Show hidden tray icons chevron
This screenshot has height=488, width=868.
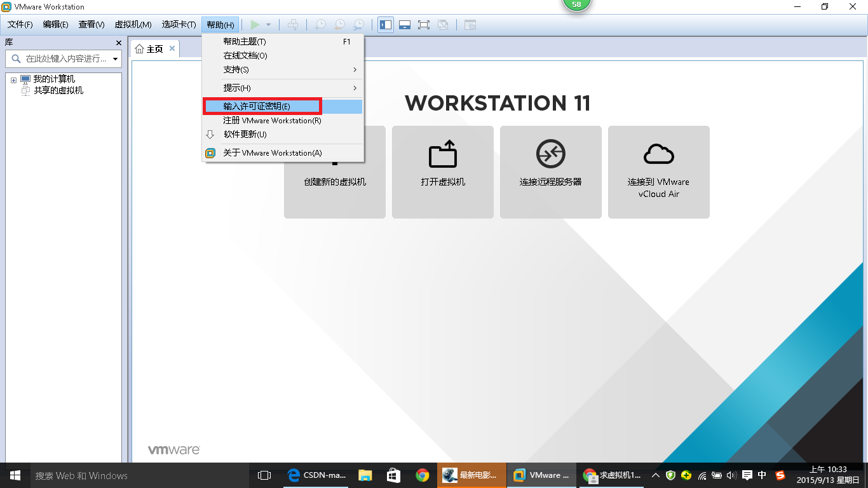coord(656,475)
